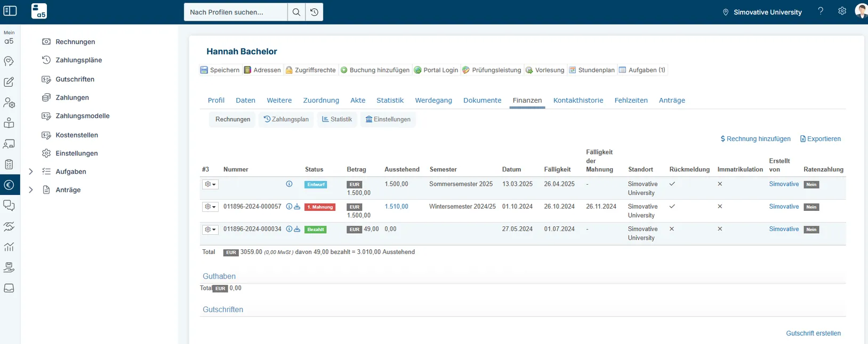The width and height of the screenshot is (868, 344).
Task: Select the Einstellungen sub-tab with bank icon
Action: 388,119
